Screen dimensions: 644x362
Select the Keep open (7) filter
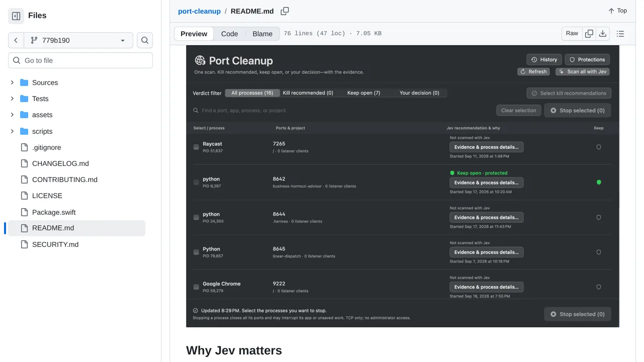point(364,93)
